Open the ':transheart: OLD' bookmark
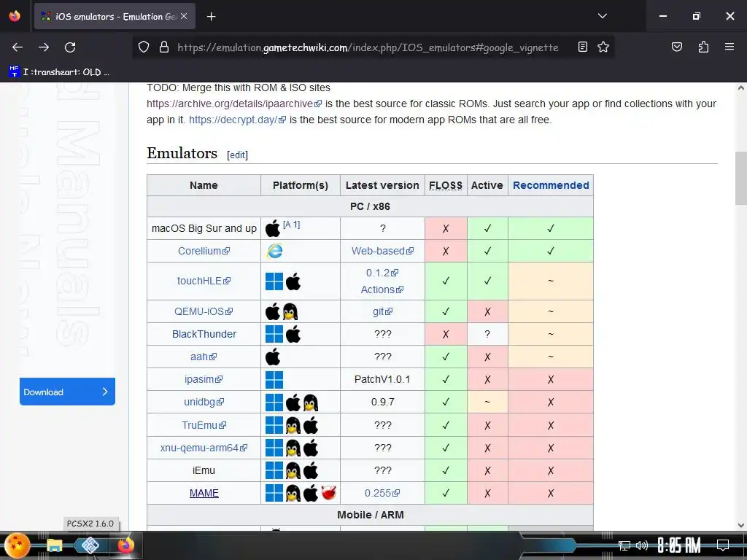This screenshot has height=560, width=747. click(x=60, y=72)
